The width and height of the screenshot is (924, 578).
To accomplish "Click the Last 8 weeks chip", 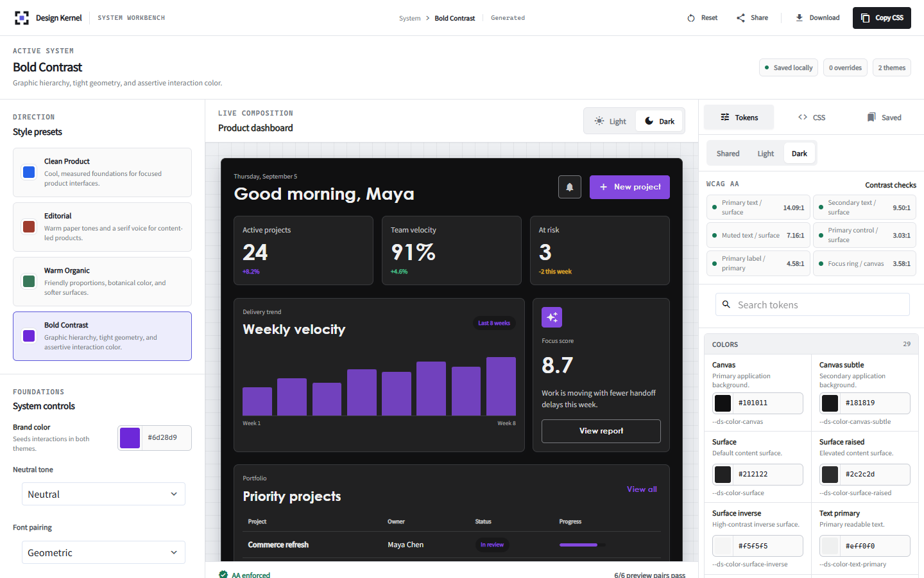I will 494,323.
